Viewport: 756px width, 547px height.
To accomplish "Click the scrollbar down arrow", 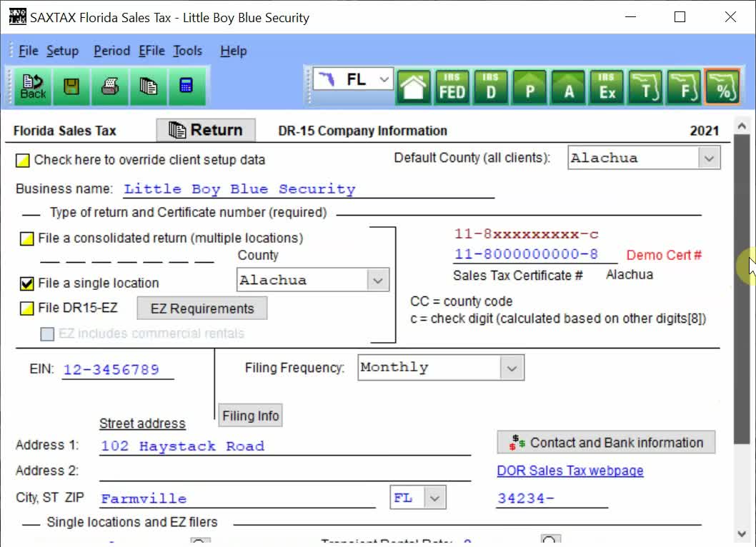I will [x=742, y=533].
